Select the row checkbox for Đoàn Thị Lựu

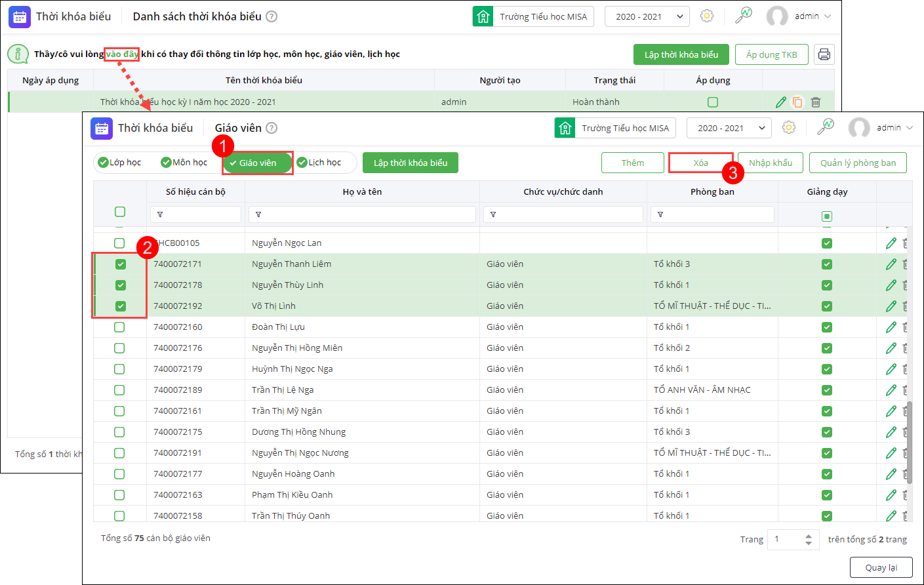[x=119, y=327]
